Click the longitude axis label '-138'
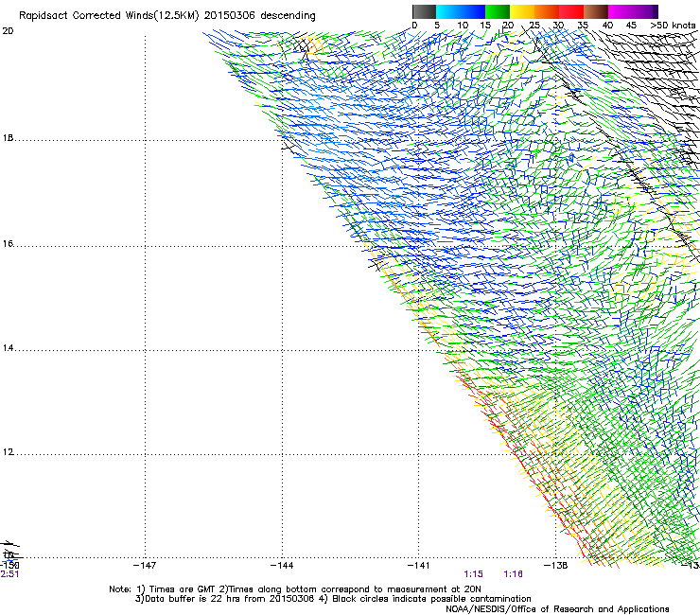Viewport: 700px width, 615px height. (x=556, y=566)
